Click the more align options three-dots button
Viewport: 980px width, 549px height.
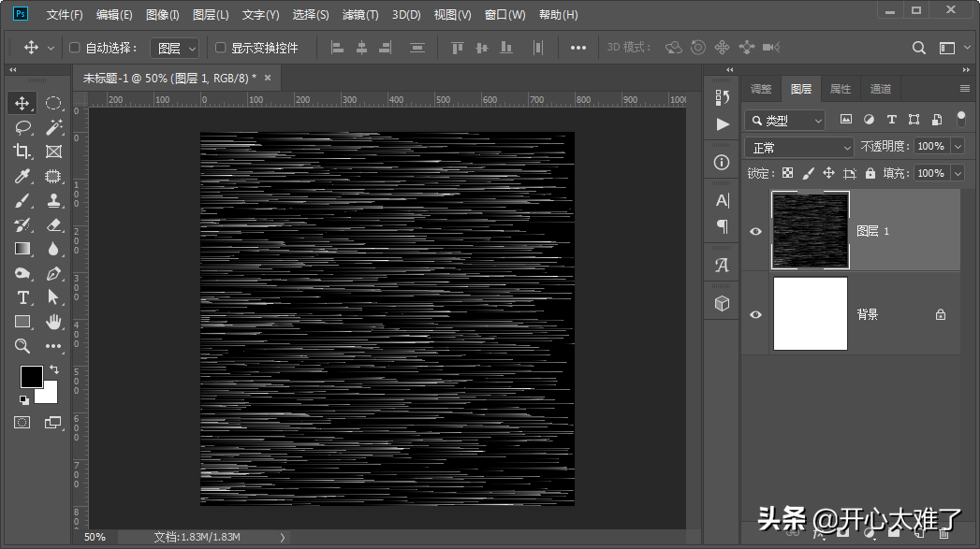pos(578,48)
